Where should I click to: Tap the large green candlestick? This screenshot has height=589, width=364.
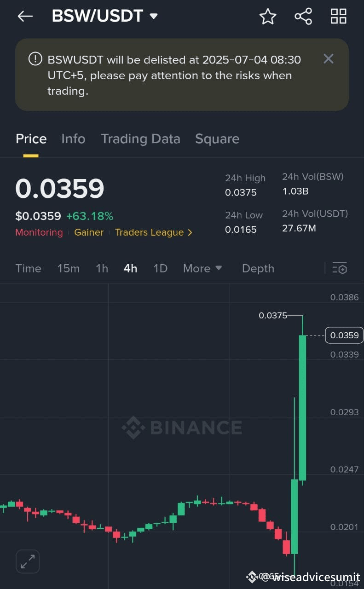click(x=302, y=408)
